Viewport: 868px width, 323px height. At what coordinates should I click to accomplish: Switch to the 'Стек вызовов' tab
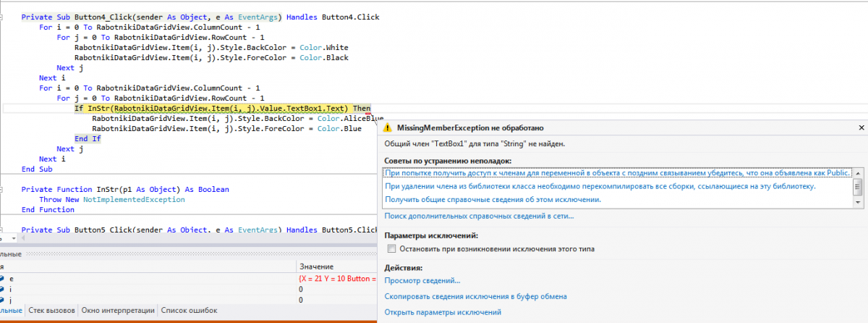click(x=51, y=310)
